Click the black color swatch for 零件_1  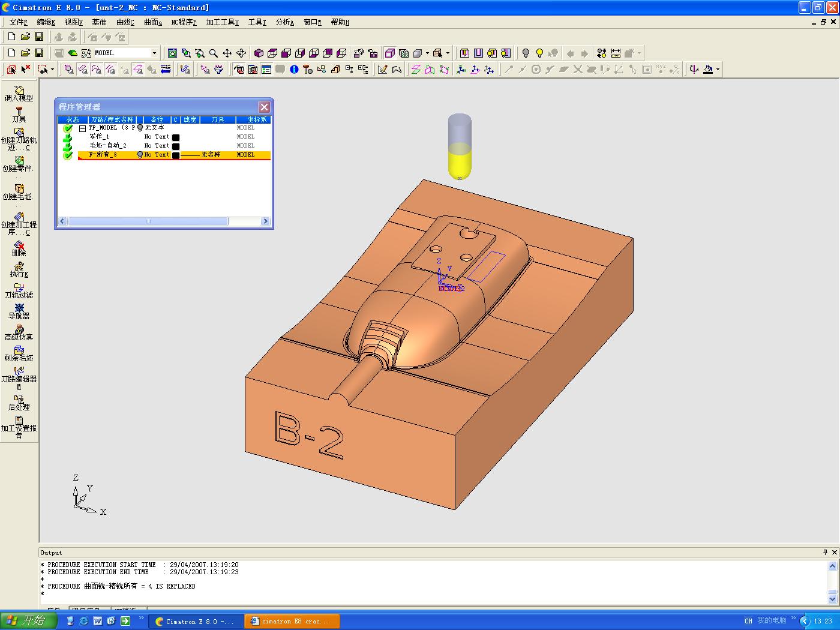[x=176, y=137]
